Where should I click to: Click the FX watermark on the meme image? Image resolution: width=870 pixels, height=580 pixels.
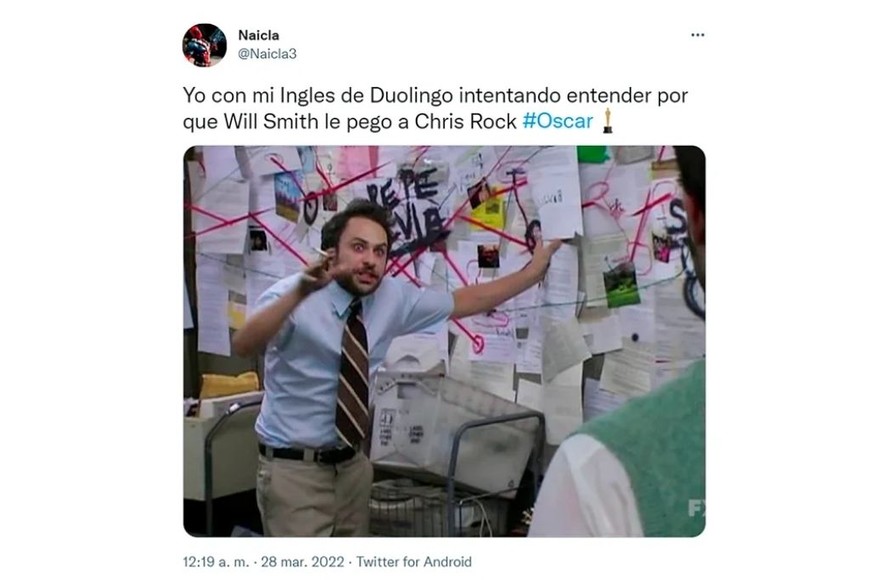point(696,507)
